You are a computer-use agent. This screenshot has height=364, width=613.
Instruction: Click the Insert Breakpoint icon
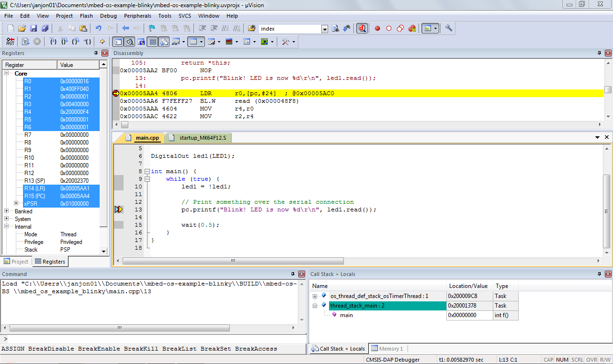coord(377,28)
